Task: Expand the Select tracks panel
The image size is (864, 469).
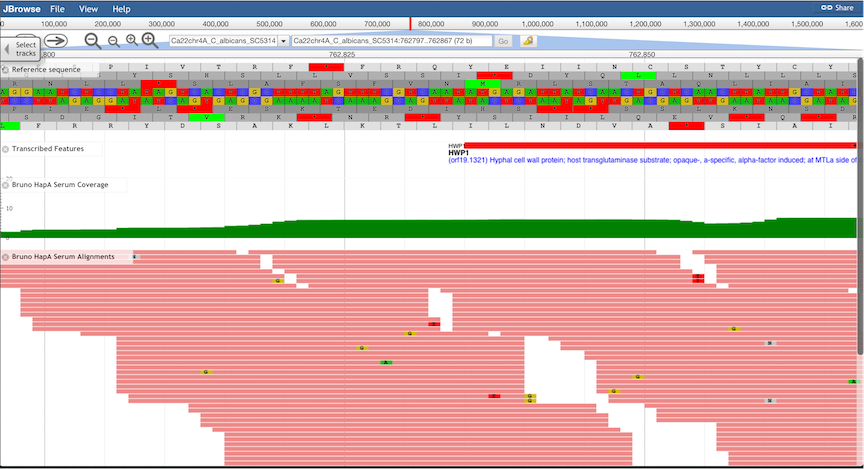Action: pos(22,48)
